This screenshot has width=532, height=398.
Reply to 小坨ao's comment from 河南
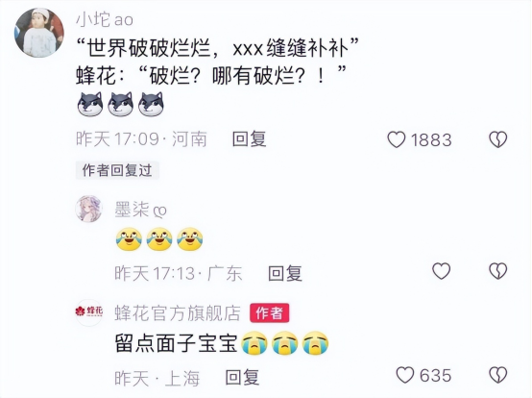pos(250,139)
